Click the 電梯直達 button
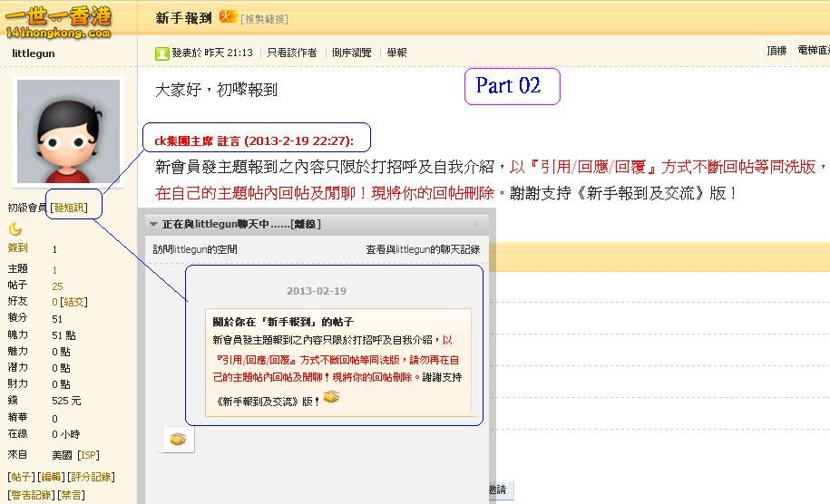This screenshot has height=504, width=830. pos(814,50)
